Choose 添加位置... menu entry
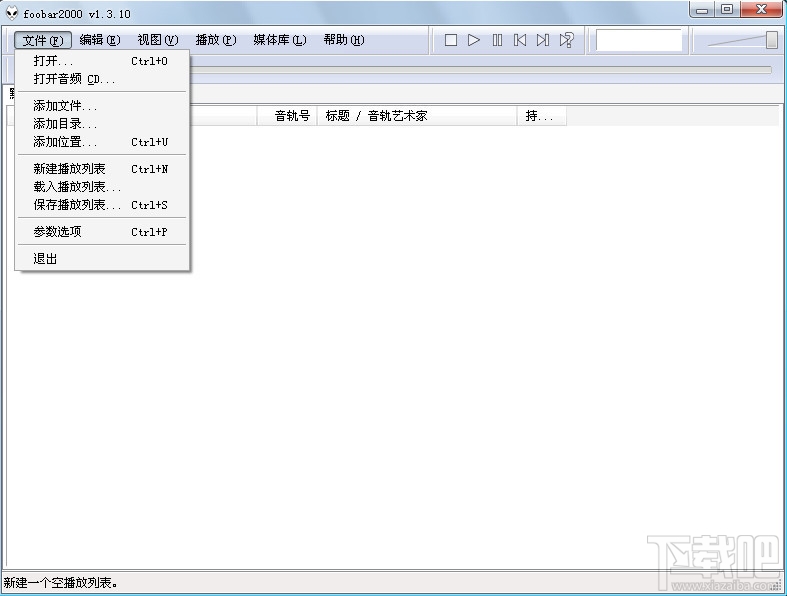 (102, 142)
